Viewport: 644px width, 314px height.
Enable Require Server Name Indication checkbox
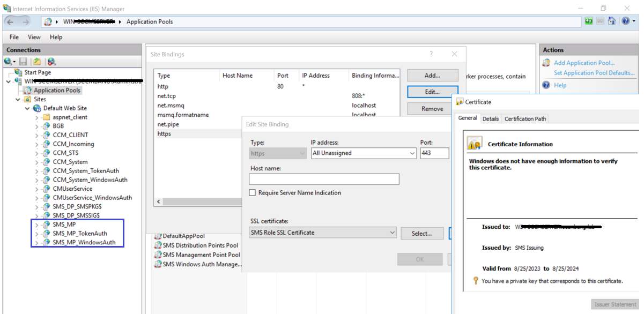[253, 193]
